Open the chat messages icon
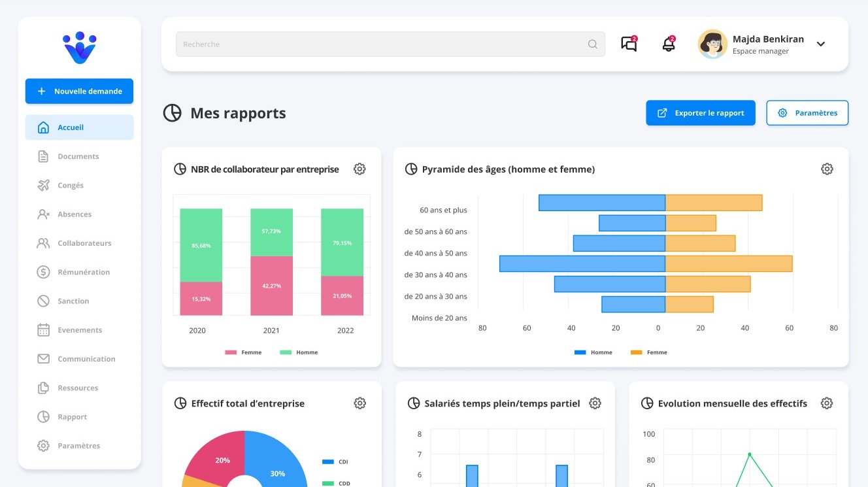The width and height of the screenshot is (868, 487). pos(629,44)
